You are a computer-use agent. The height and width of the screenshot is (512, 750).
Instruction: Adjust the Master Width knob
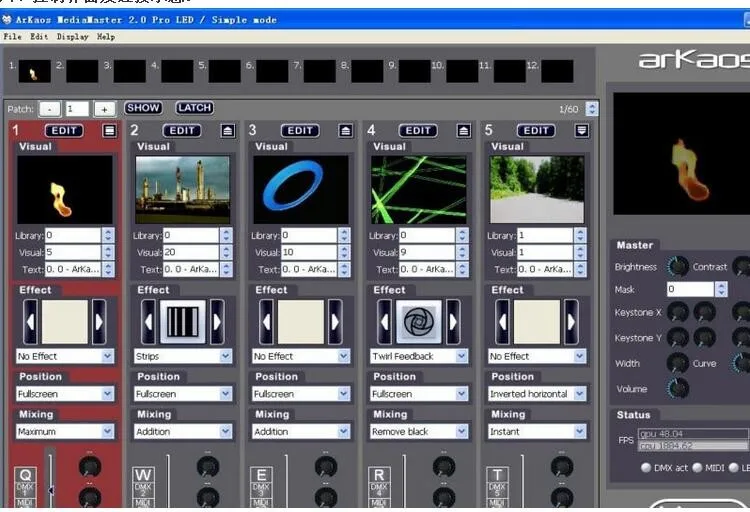[x=677, y=363]
